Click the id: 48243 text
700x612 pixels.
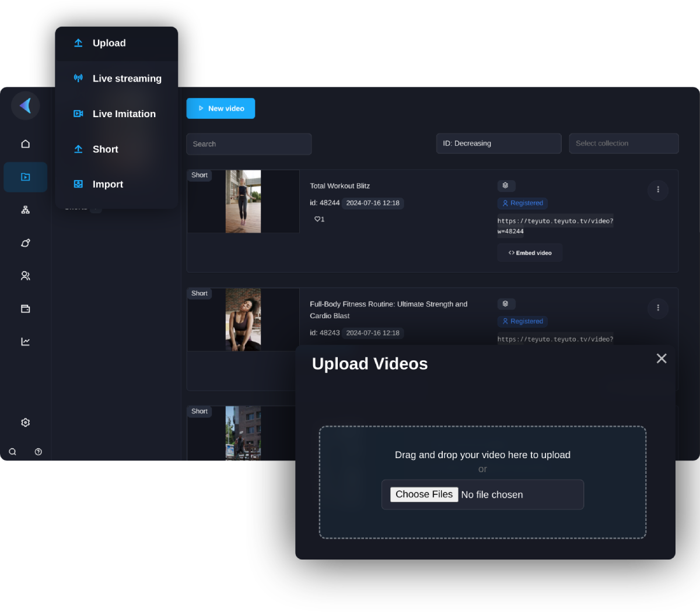point(324,333)
